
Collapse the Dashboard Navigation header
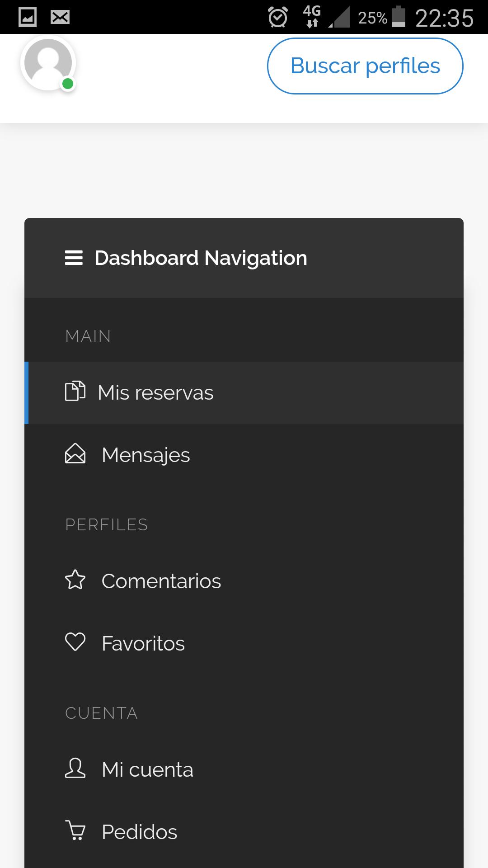244,258
